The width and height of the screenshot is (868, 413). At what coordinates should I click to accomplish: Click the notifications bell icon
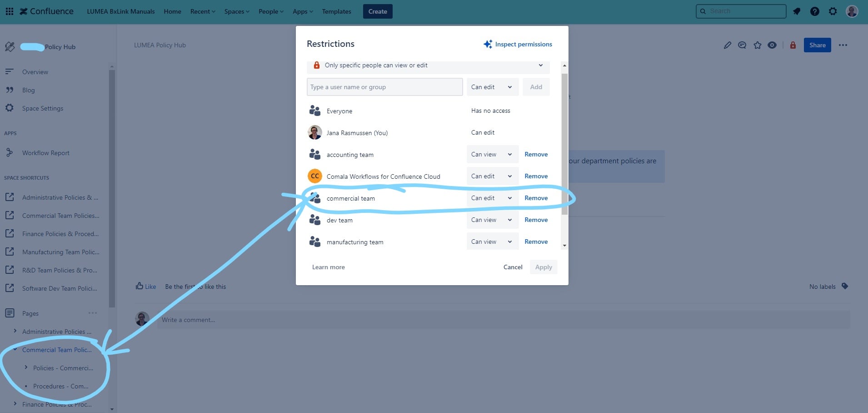797,11
